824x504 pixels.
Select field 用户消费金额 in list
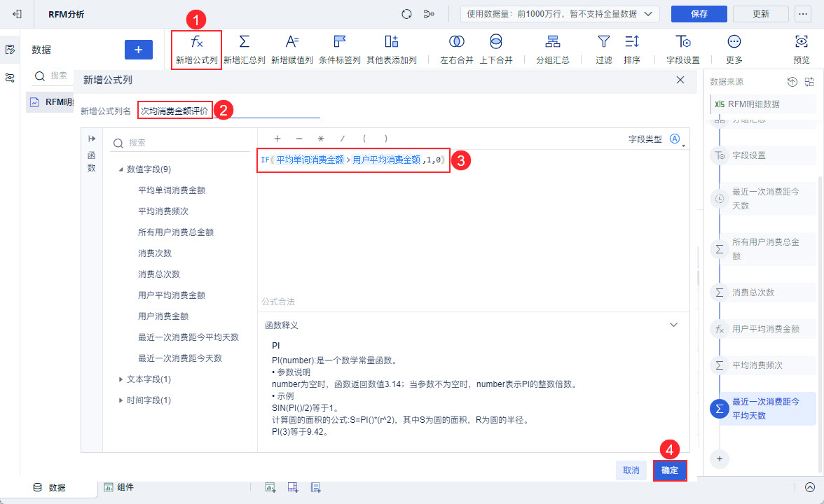163,316
